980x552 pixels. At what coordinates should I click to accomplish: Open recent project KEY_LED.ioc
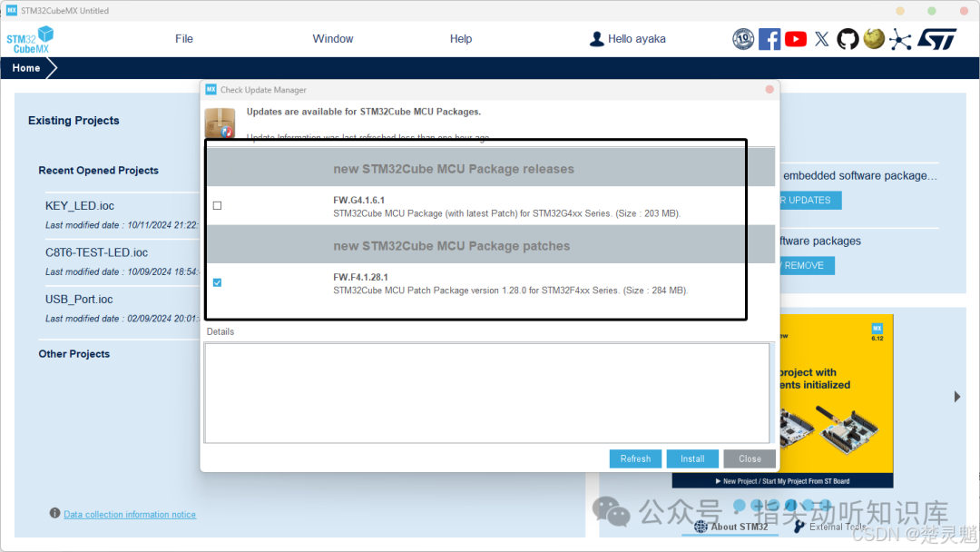point(79,206)
